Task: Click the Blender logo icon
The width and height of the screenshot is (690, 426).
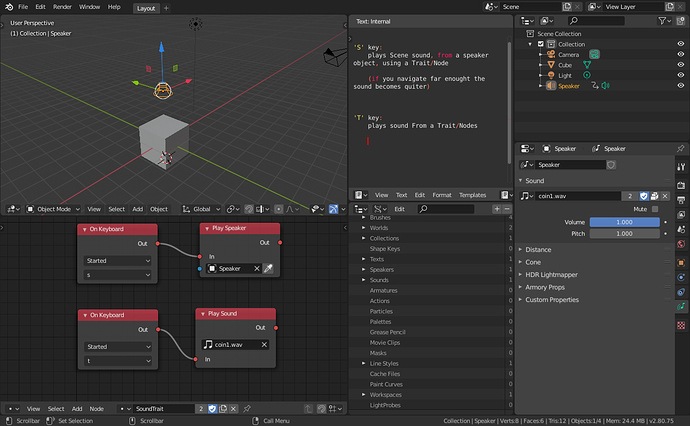Action: 9,7
